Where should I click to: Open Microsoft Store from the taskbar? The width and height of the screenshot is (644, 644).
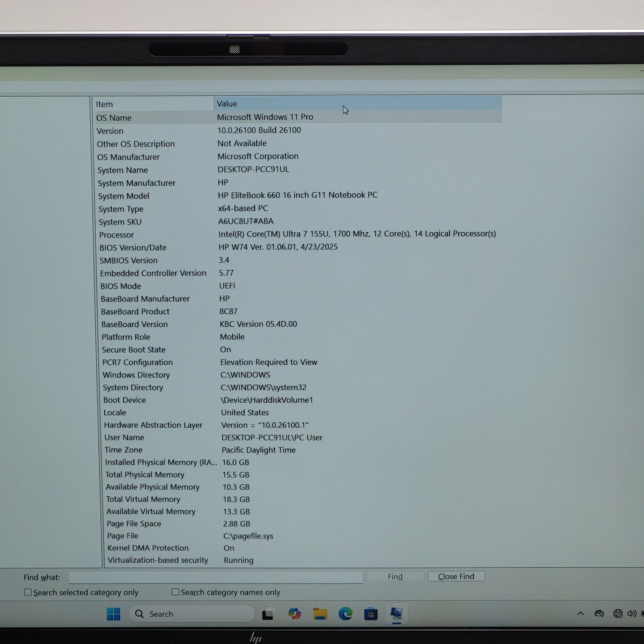click(x=371, y=614)
